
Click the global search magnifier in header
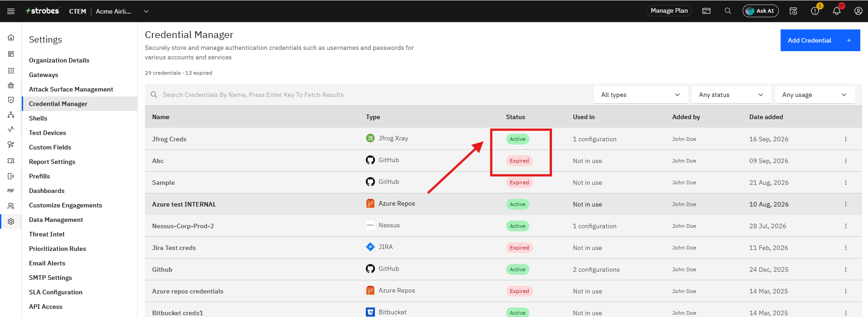728,11
